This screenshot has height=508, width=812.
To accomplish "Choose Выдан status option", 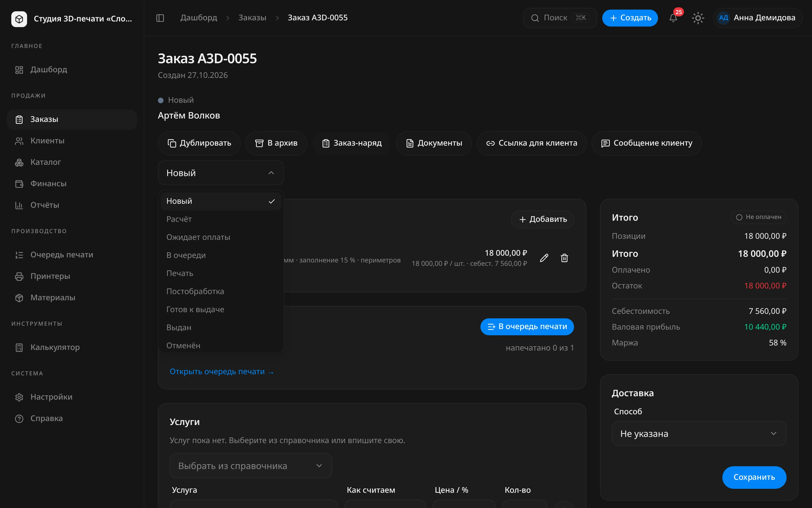I will [x=221, y=328].
